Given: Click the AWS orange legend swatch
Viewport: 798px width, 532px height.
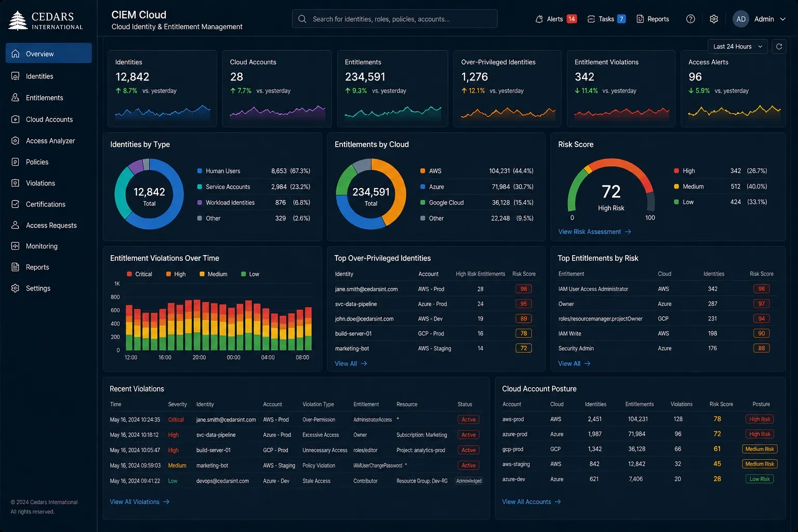Looking at the screenshot, I should coord(422,171).
